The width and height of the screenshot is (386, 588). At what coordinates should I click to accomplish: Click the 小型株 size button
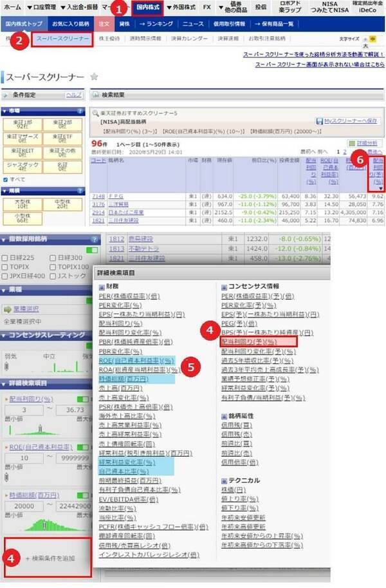click(23, 218)
